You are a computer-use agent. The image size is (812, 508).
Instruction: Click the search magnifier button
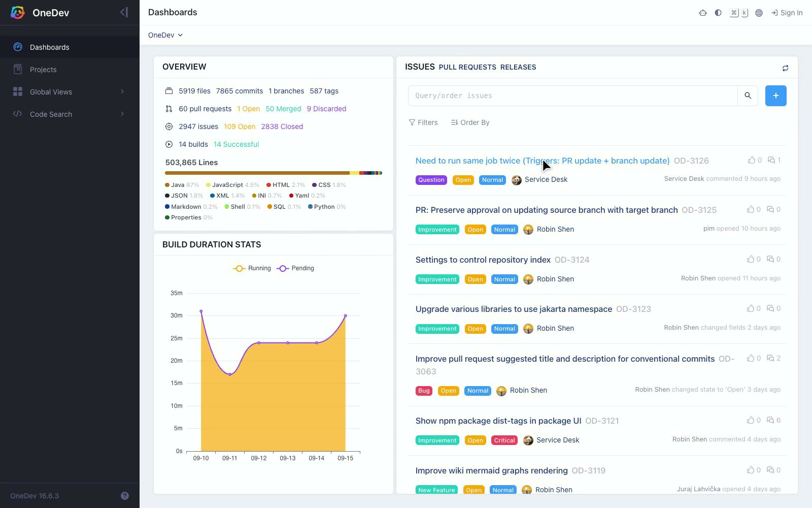(x=748, y=96)
